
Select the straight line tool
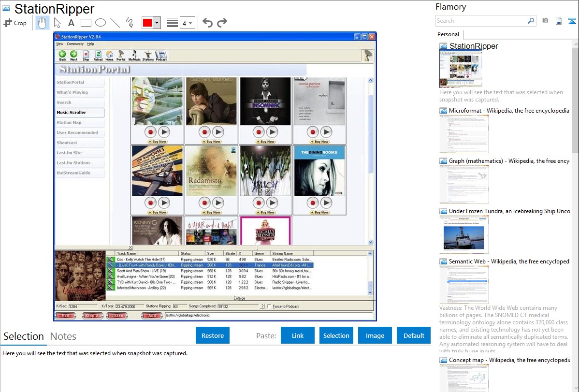click(x=115, y=23)
